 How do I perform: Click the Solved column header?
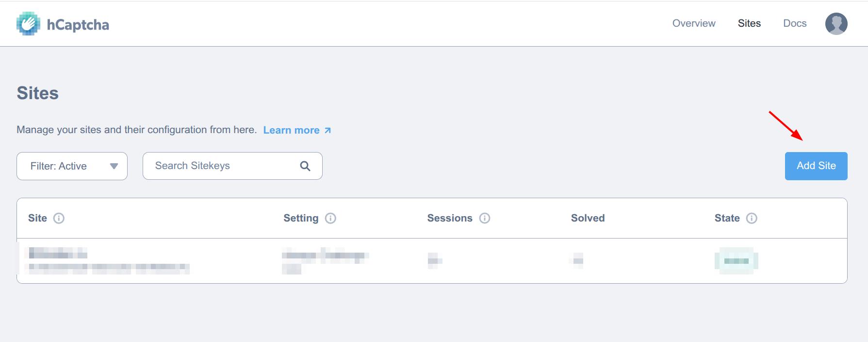588,218
